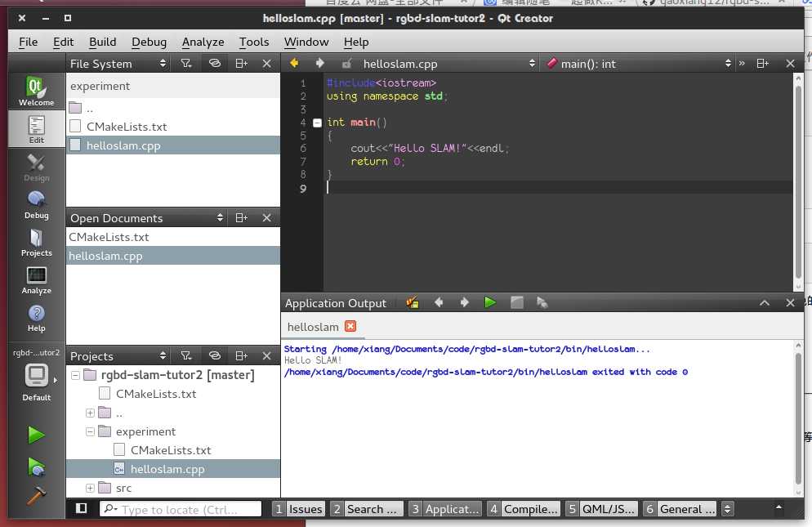The image size is (812, 527).
Task: Switch to Debug mode
Action: pos(36,205)
